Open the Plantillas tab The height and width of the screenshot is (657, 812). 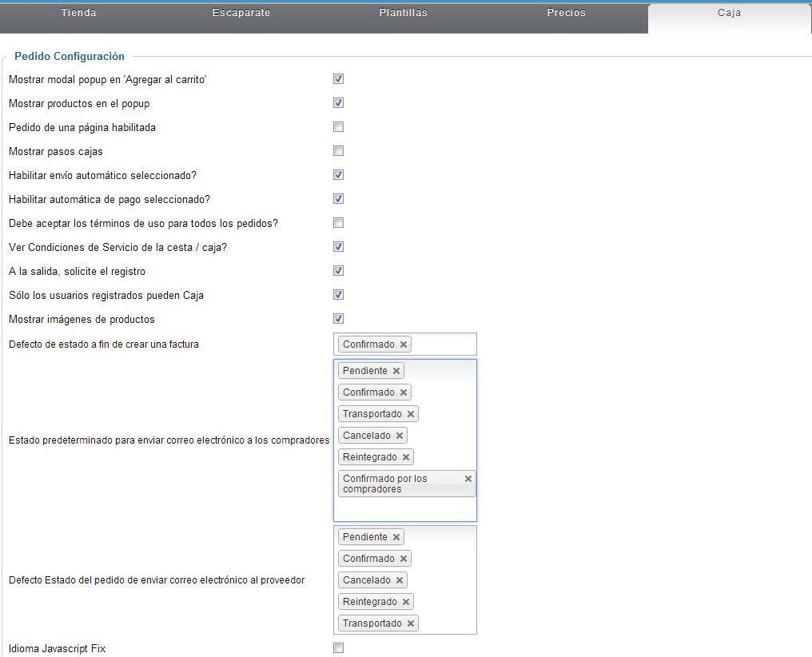point(404,13)
